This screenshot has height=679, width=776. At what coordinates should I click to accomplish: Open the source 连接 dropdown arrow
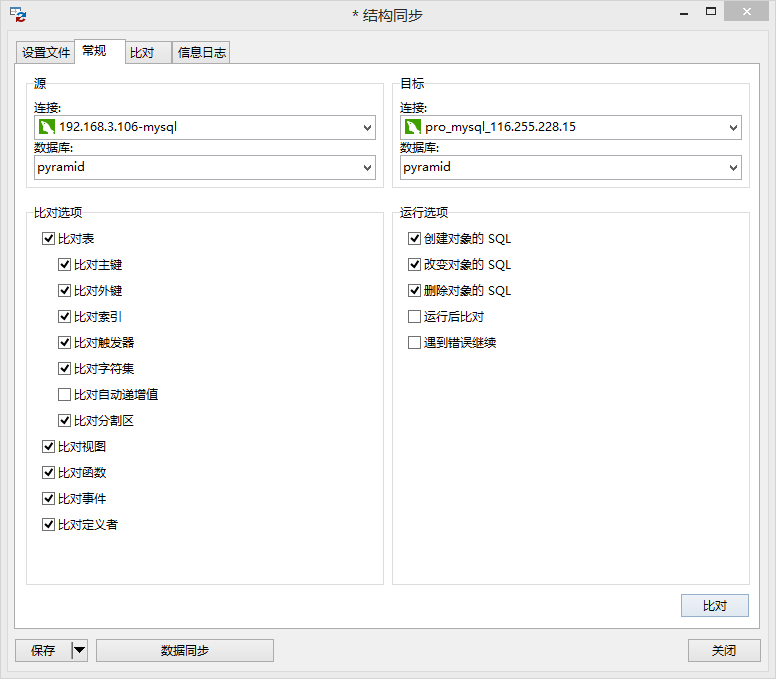pos(367,128)
